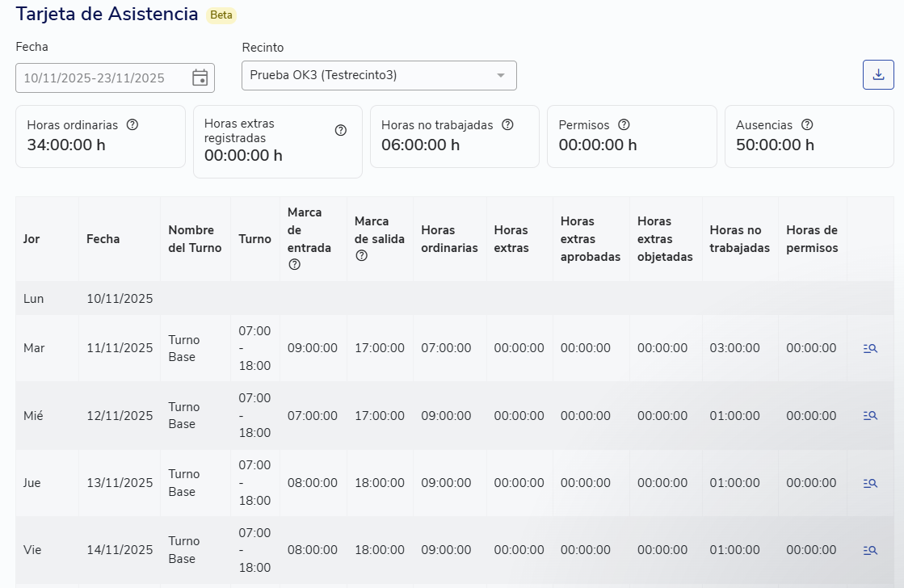This screenshot has height=588, width=904.
Task: Click the Horas ordinarias column header
Action: pyautogui.click(x=449, y=239)
